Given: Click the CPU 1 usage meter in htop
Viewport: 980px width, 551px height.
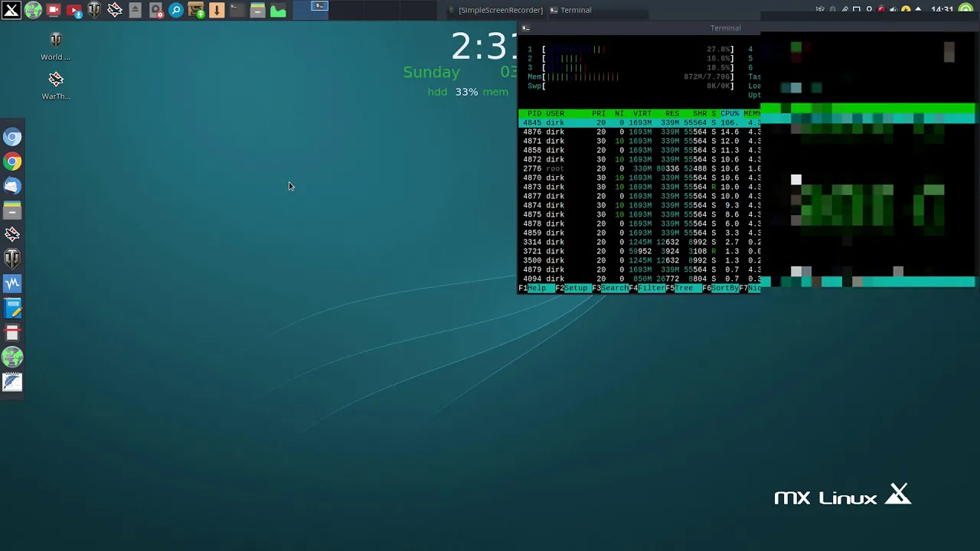Looking at the screenshot, I should point(630,49).
